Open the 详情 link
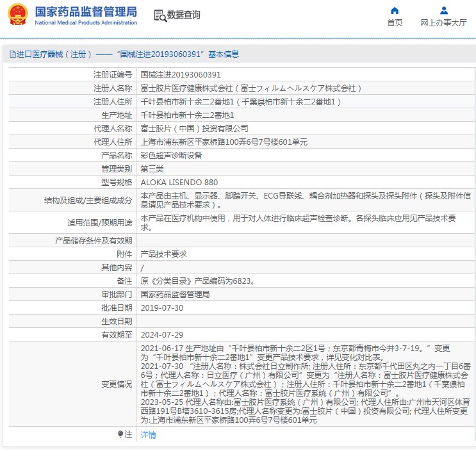The height and width of the screenshot is (451, 476). click(x=148, y=434)
